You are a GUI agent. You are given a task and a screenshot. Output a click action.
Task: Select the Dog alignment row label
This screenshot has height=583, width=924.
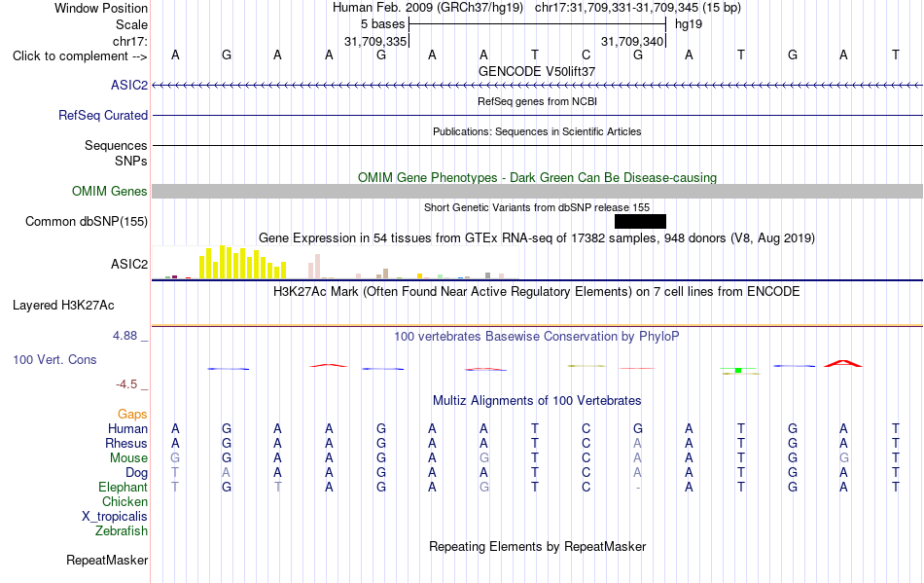[136, 473]
